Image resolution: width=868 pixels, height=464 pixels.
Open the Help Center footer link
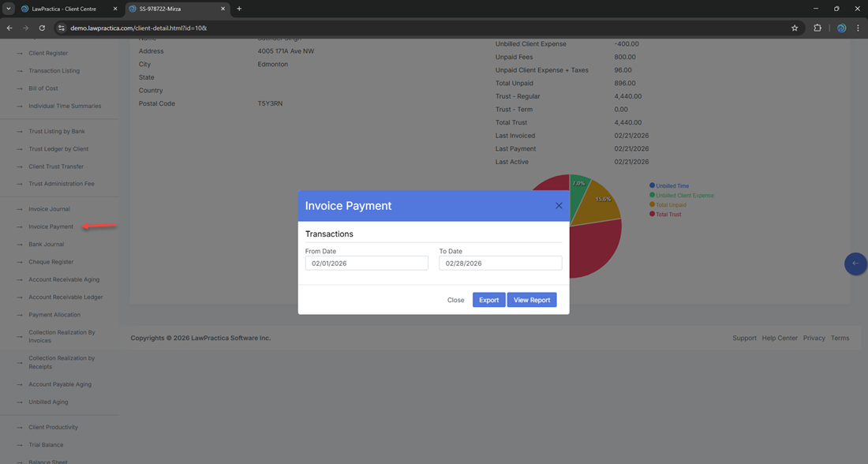point(779,338)
